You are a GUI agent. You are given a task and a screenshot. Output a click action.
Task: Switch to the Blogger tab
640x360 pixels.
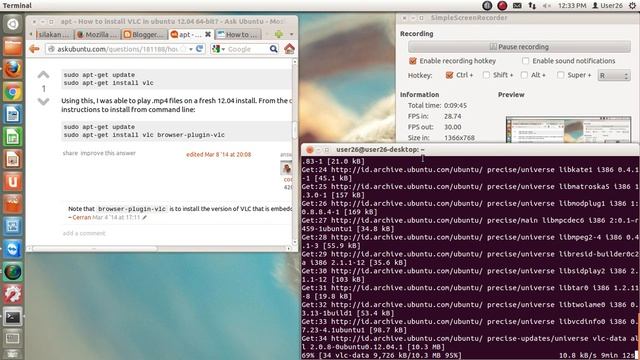[144, 34]
